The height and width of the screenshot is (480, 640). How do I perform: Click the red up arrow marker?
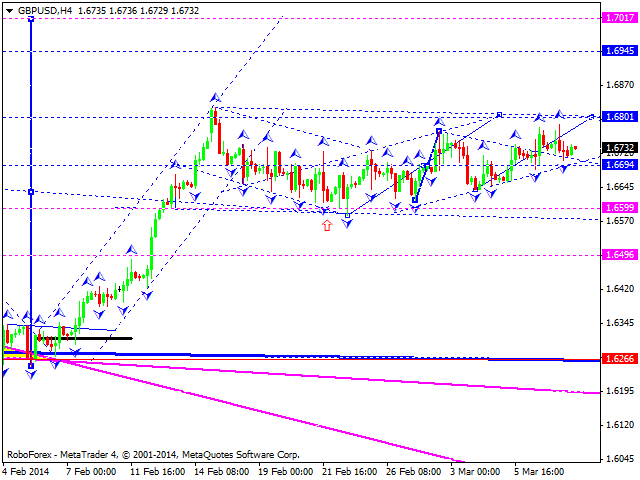click(x=327, y=226)
